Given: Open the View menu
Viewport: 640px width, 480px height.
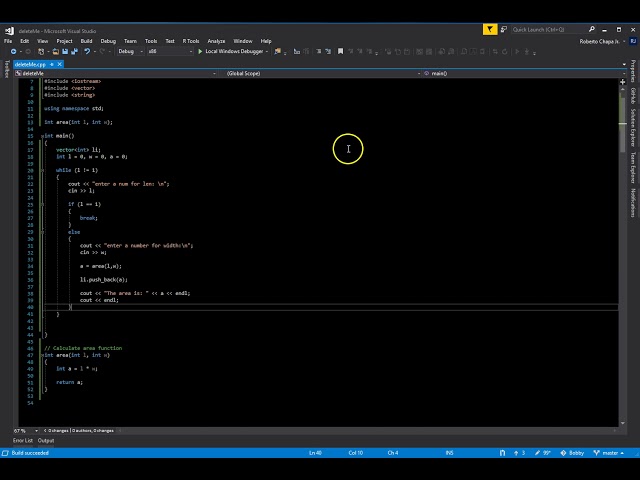Looking at the screenshot, I should [x=42, y=41].
